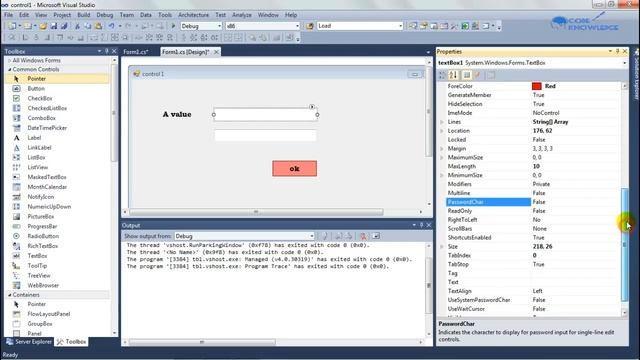Viewport: 640px width, 360px height.
Task: Collapse the Common Controls toolbox group
Action: coord(10,69)
